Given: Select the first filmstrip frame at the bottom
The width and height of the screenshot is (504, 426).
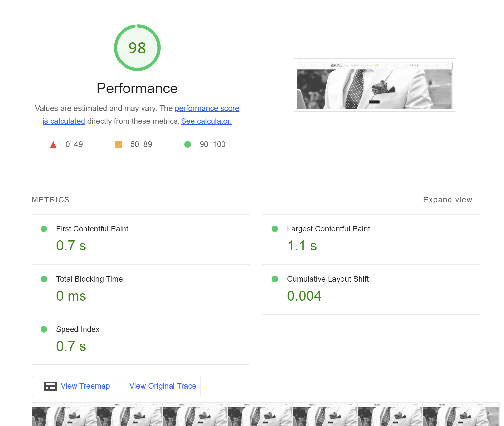Looking at the screenshot, I should [x=64, y=416].
